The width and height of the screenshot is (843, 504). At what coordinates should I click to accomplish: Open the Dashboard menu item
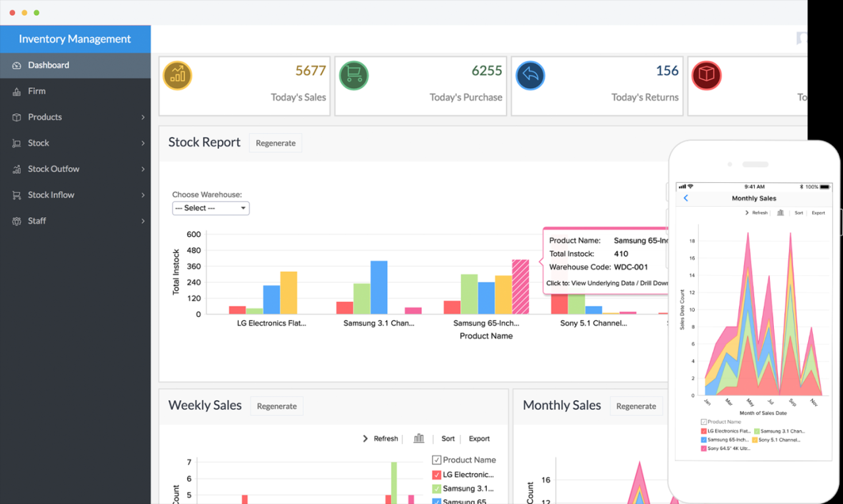click(48, 65)
